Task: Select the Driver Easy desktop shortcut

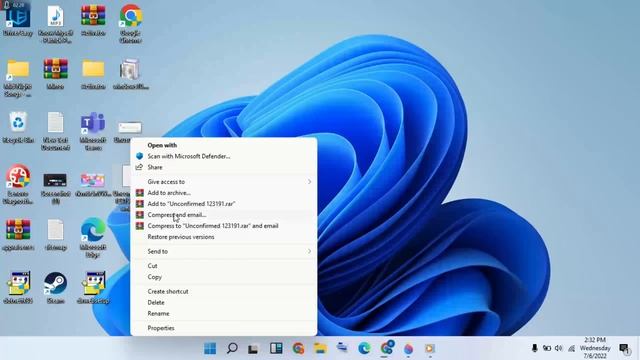Action: coord(18,20)
